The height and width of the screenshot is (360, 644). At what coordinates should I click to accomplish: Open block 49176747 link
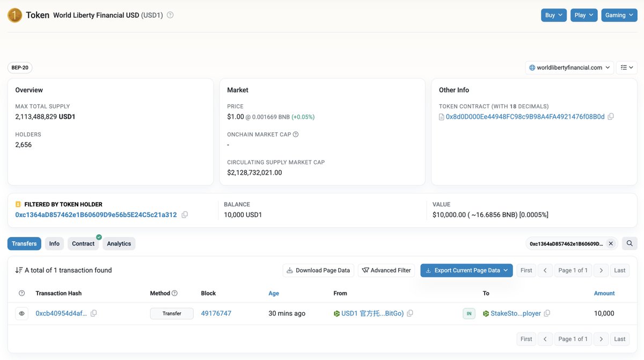216,313
